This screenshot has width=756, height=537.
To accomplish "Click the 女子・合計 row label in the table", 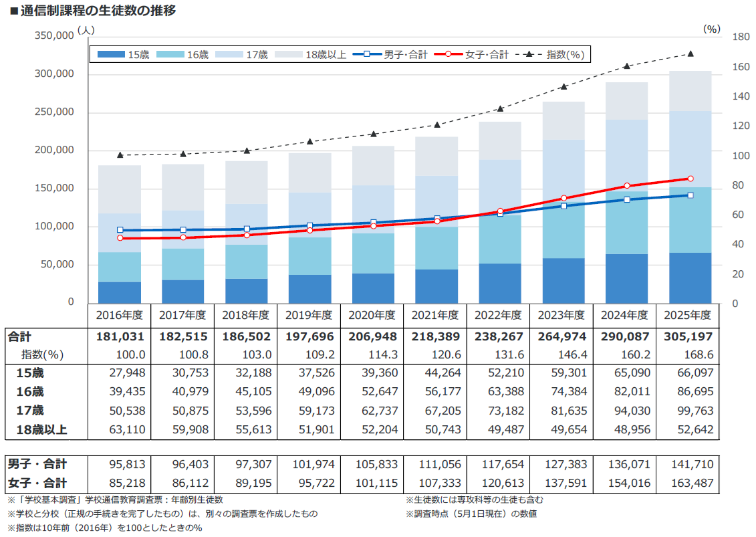I will (37, 483).
